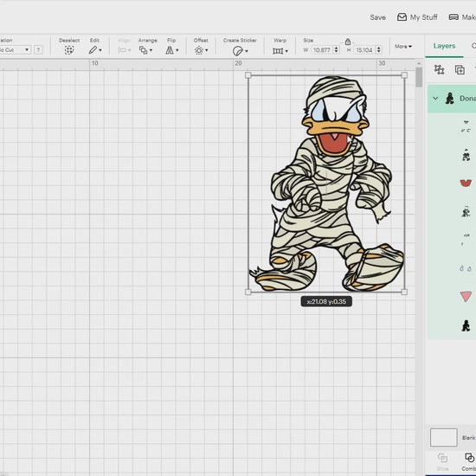Viewport: 476px width, 476px height.
Task: Click the Flip tool icon
Action: point(170,50)
